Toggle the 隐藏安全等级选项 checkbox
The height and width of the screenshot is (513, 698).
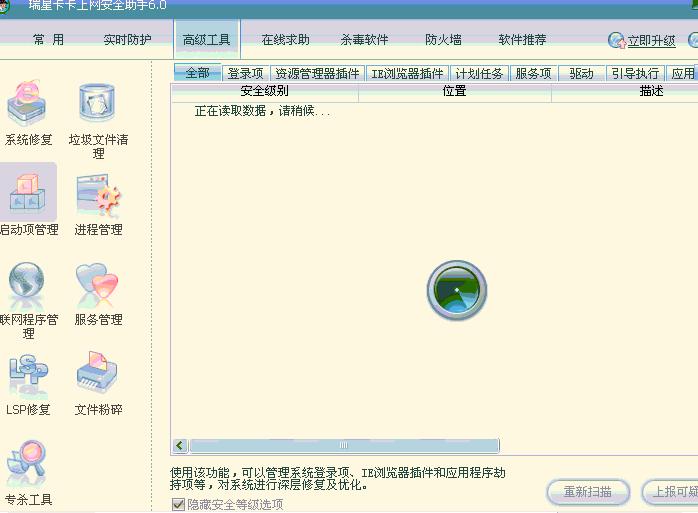coord(179,504)
